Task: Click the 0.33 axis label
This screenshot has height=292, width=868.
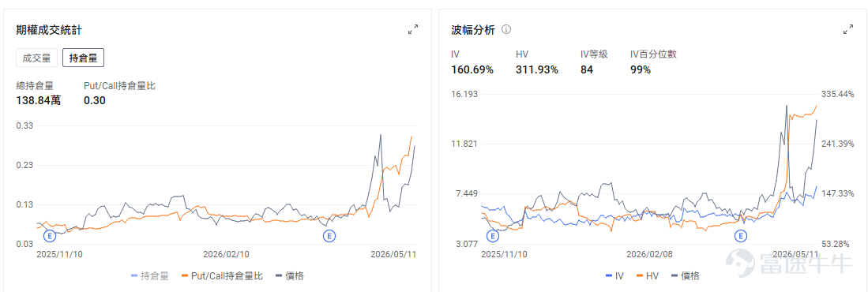Action: click(25, 126)
